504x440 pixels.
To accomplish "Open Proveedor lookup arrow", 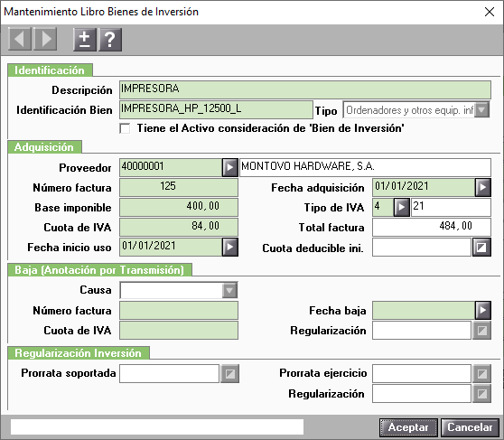I will pyautogui.click(x=229, y=167).
